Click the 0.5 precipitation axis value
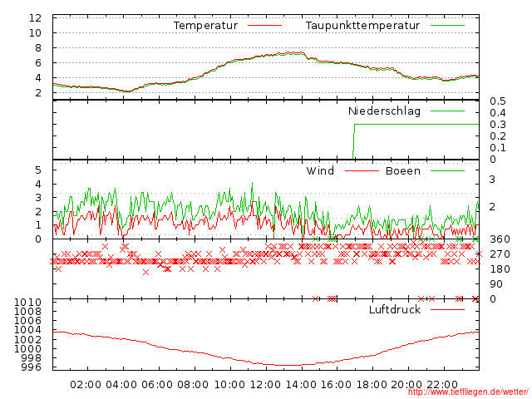This screenshot has width=532, height=399. click(x=498, y=101)
